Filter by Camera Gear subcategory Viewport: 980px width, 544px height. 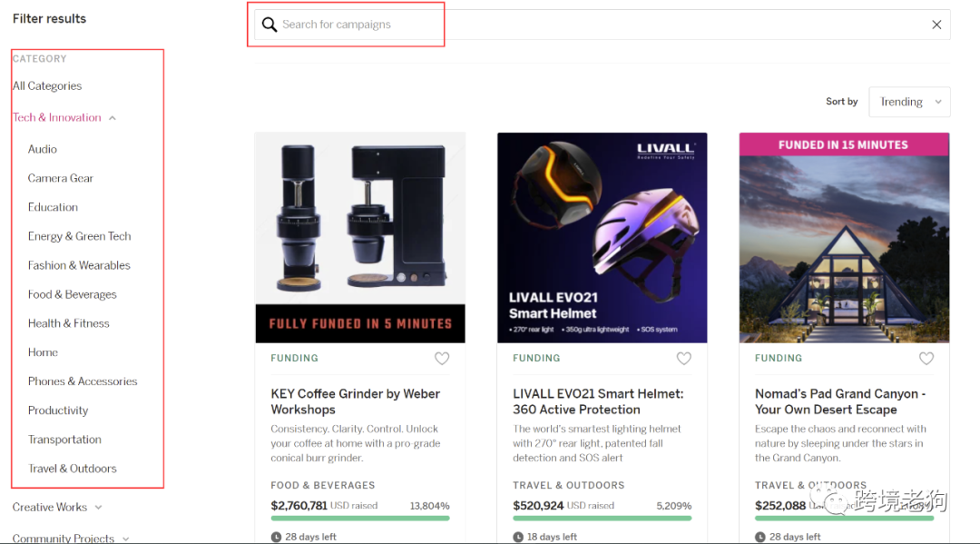pyautogui.click(x=61, y=178)
